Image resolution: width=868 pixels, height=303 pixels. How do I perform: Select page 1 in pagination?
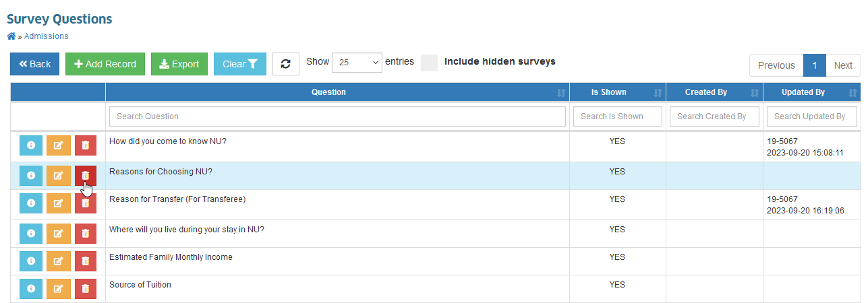(815, 65)
